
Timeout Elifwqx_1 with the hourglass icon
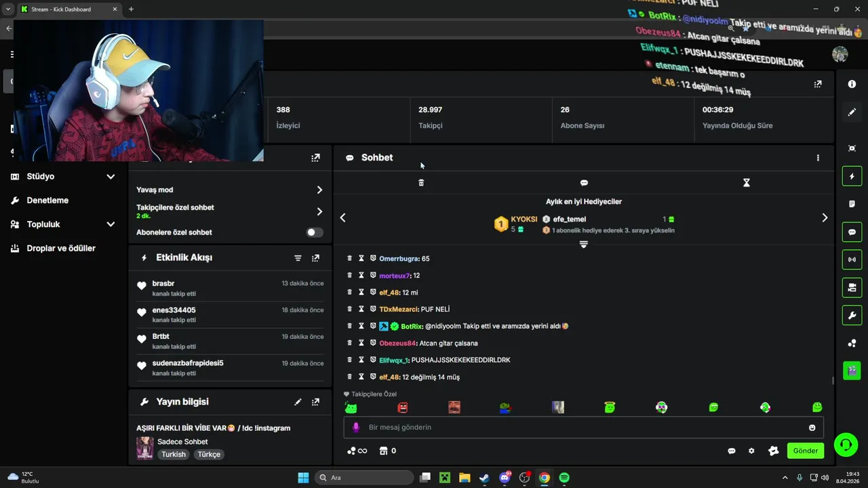[x=361, y=360]
